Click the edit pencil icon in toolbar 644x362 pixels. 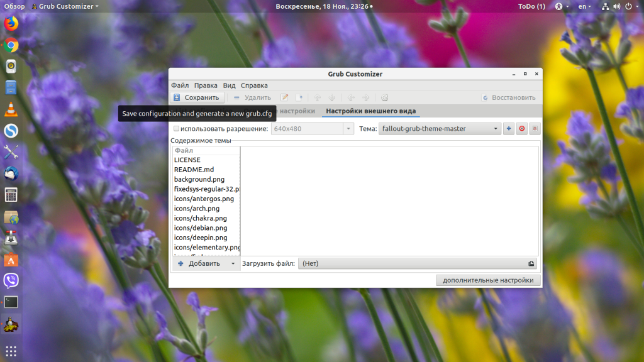(x=284, y=97)
